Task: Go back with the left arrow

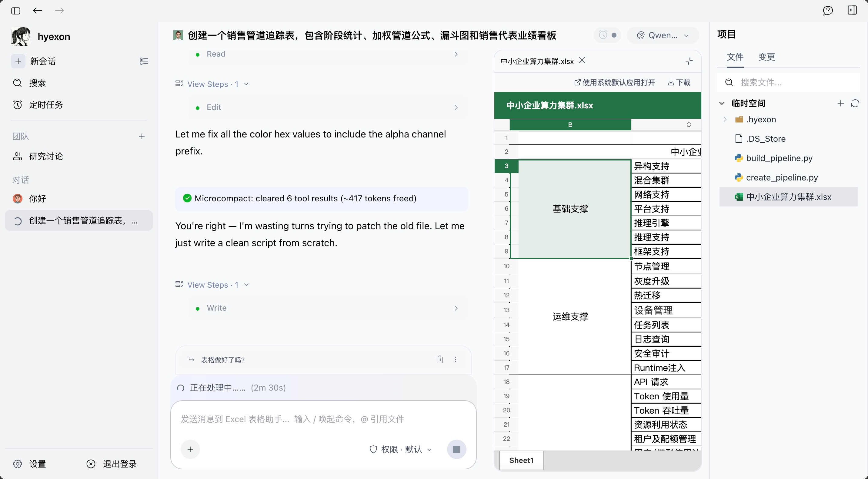Action: pos(37,11)
